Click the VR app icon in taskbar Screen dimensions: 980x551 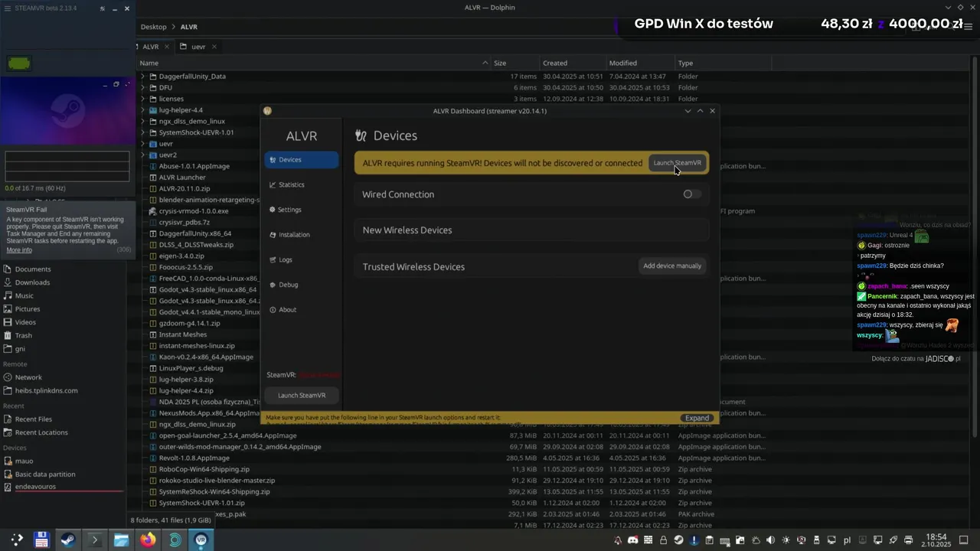pos(201,540)
